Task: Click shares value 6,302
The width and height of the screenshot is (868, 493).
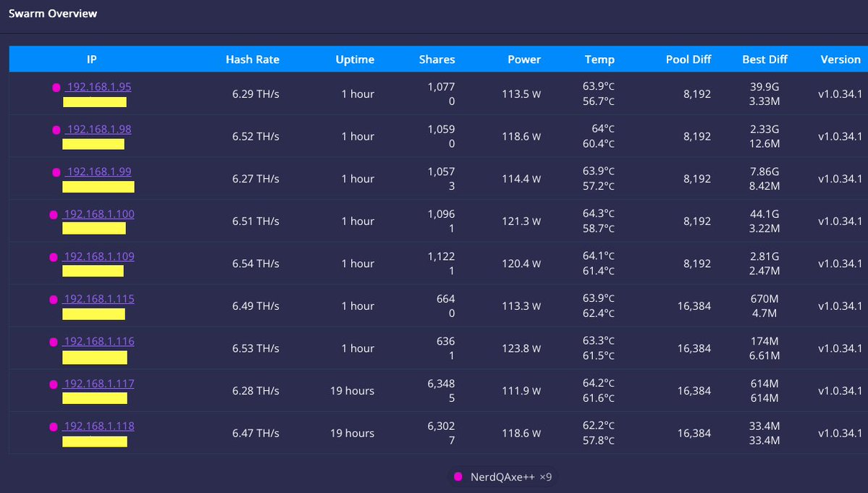Action: pyautogui.click(x=441, y=426)
